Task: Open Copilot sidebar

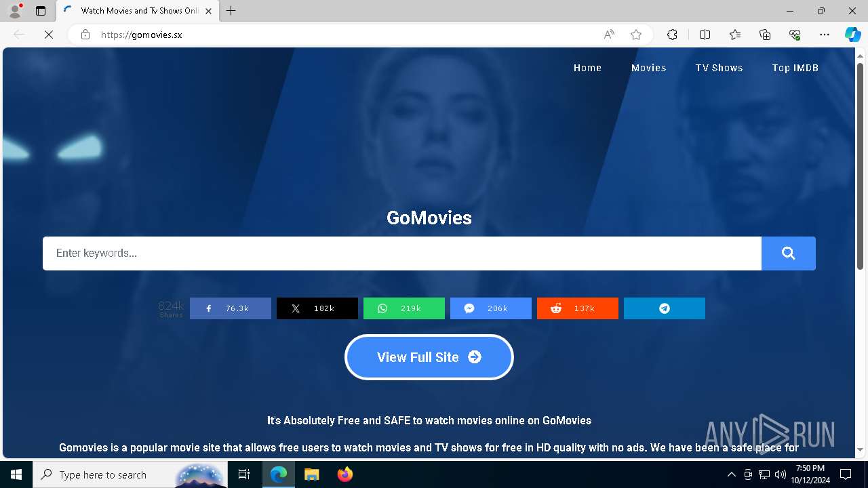Action: [852, 35]
